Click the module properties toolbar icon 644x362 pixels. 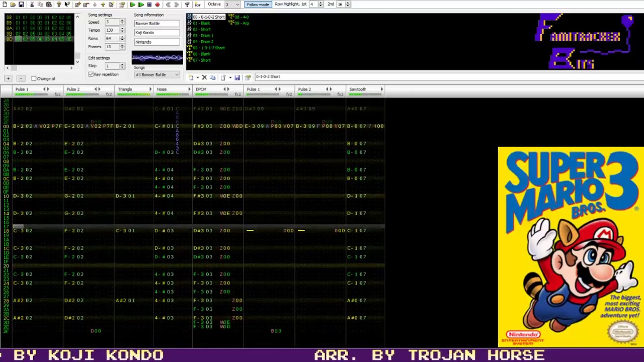click(122, 5)
